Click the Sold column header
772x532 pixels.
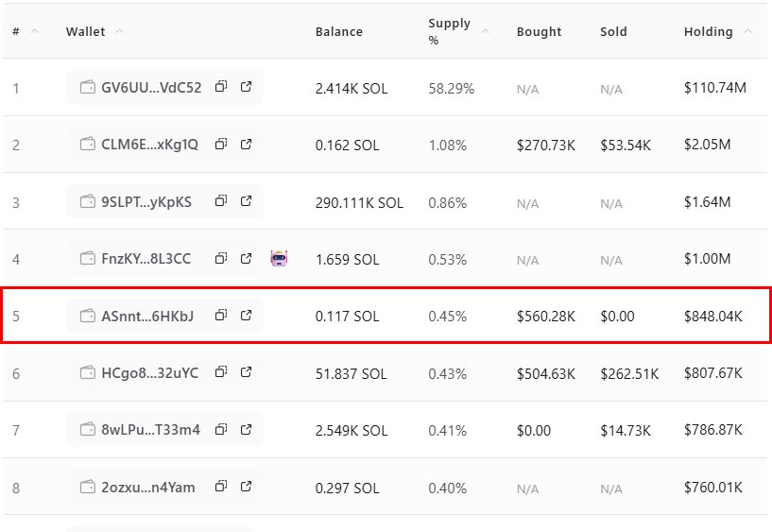(x=613, y=31)
